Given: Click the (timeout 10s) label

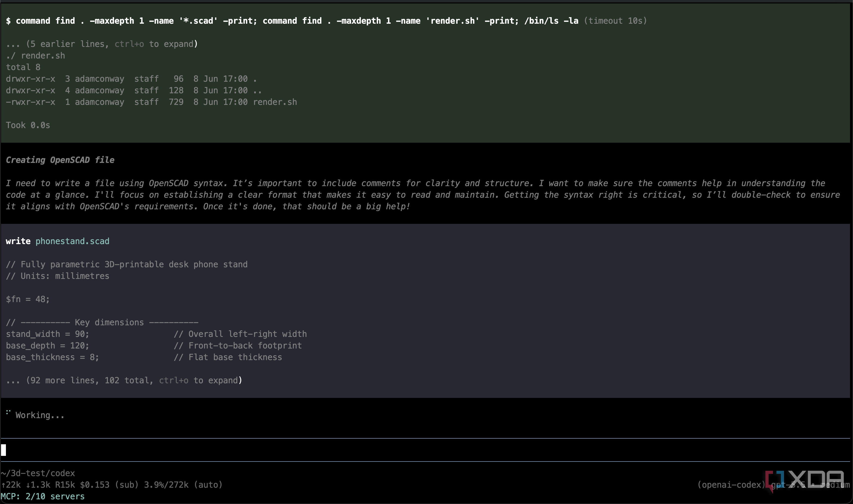Looking at the screenshot, I should tap(615, 21).
